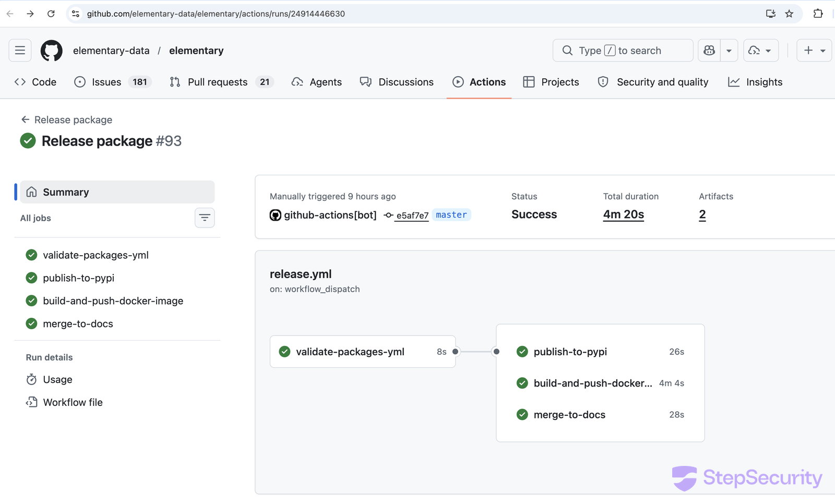
Task: Open validate-packages-yml job in sidebar
Action: 96,255
